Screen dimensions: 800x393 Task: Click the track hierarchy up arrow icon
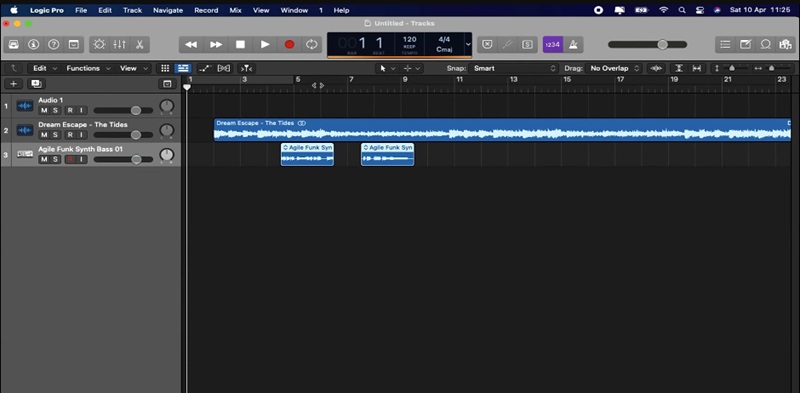tap(13, 68)
